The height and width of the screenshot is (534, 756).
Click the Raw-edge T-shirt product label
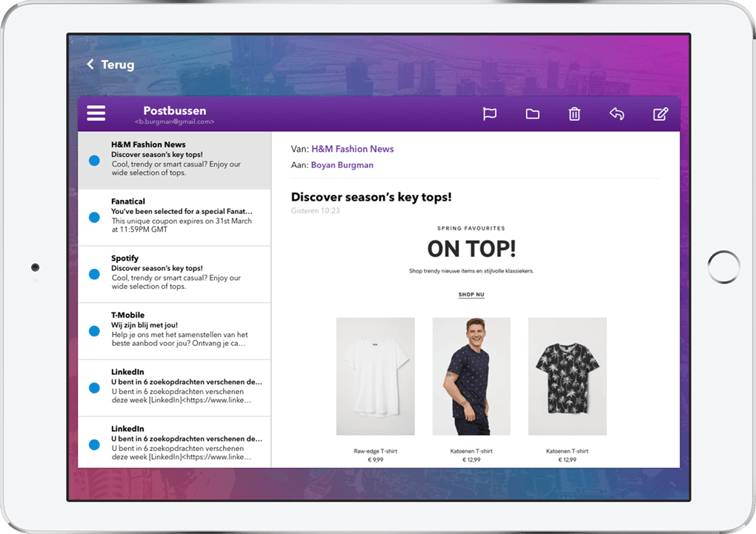[x=375, y=451]
